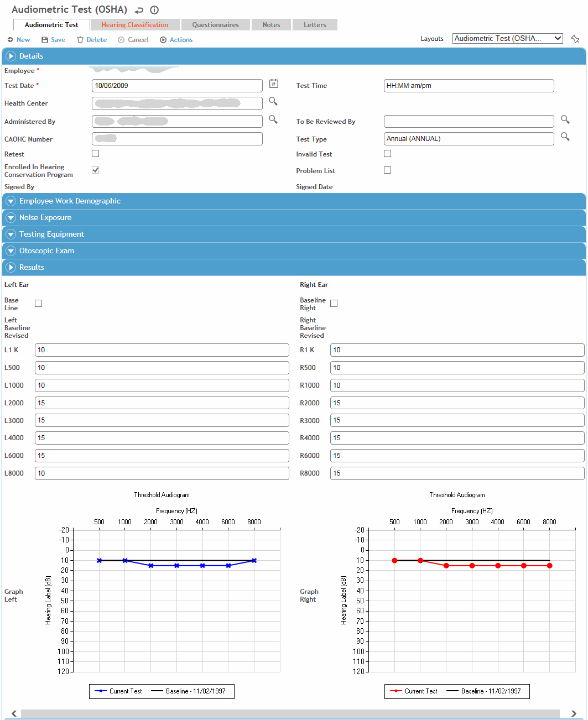Click the right scroll arrow at bottom
This screenshot has width=588, height=720.
(574, 713)
